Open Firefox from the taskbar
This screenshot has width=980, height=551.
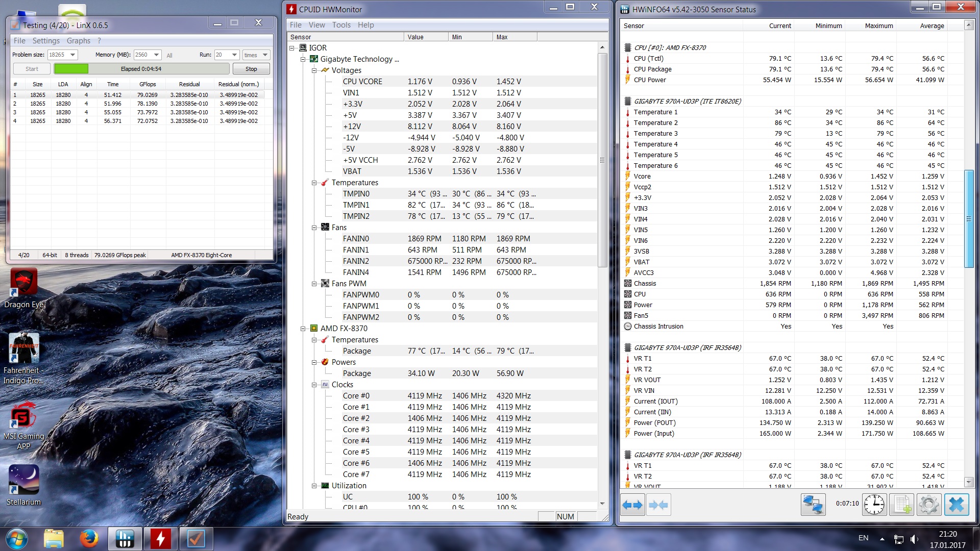(89, 539)
